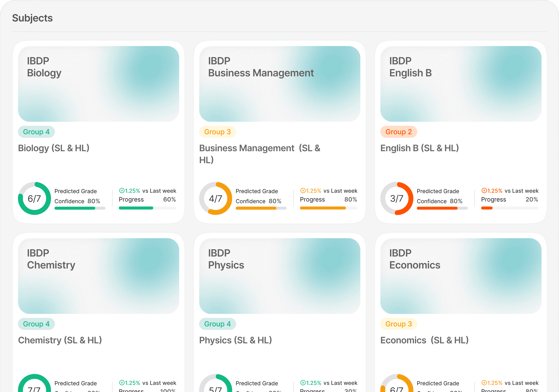Open the IBDP Business Management banner
The width and height of the screenshot is (559, 392).
[280, 84]
